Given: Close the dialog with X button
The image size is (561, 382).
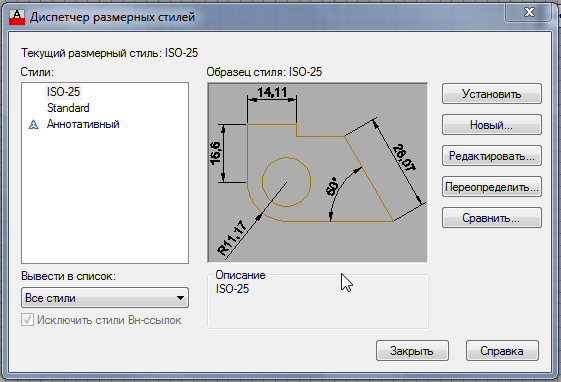Looking at the screenshot, I should [x=528, y=12].
